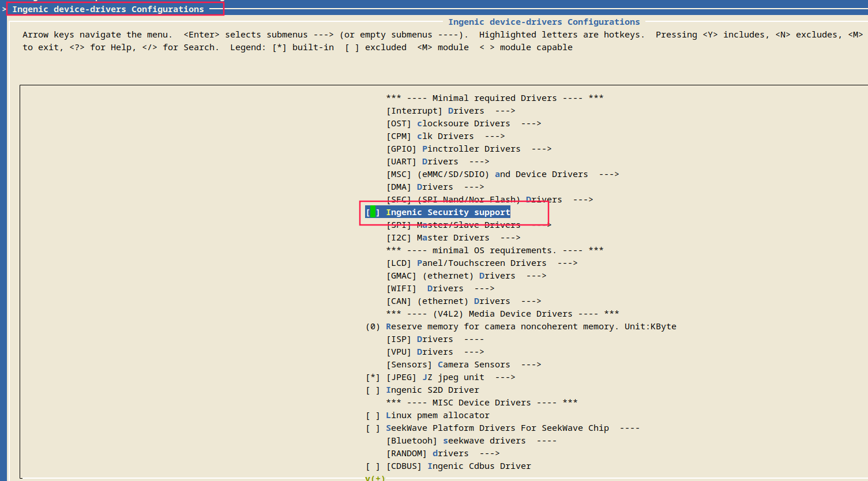Click the MISC Device Drivers heading
The width and height of the screenshot is (868, 481).
click(x=482, y=403)
